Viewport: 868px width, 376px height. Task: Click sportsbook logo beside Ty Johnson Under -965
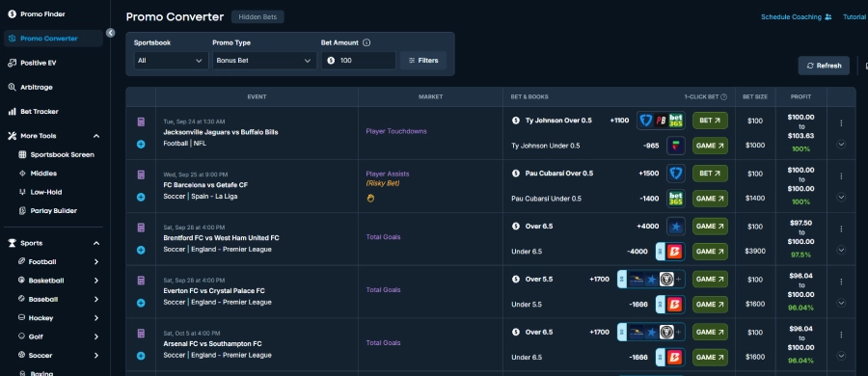676,146
